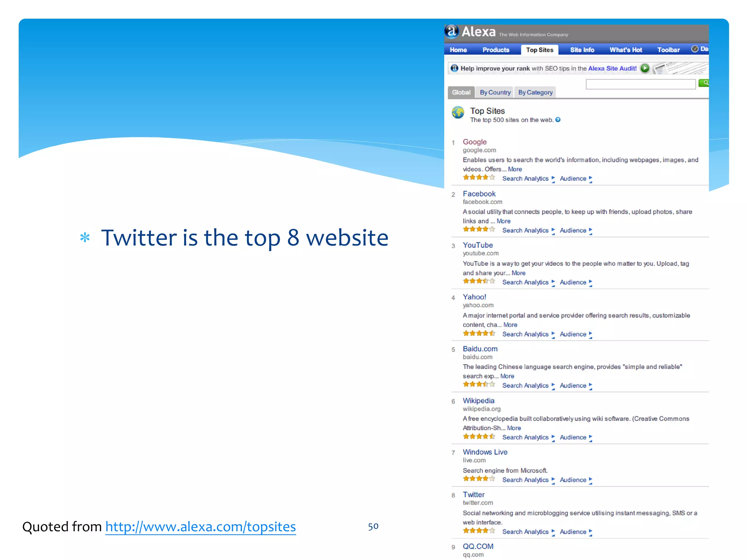Open the Google site title link
The image size is (747, 560).
475,142
